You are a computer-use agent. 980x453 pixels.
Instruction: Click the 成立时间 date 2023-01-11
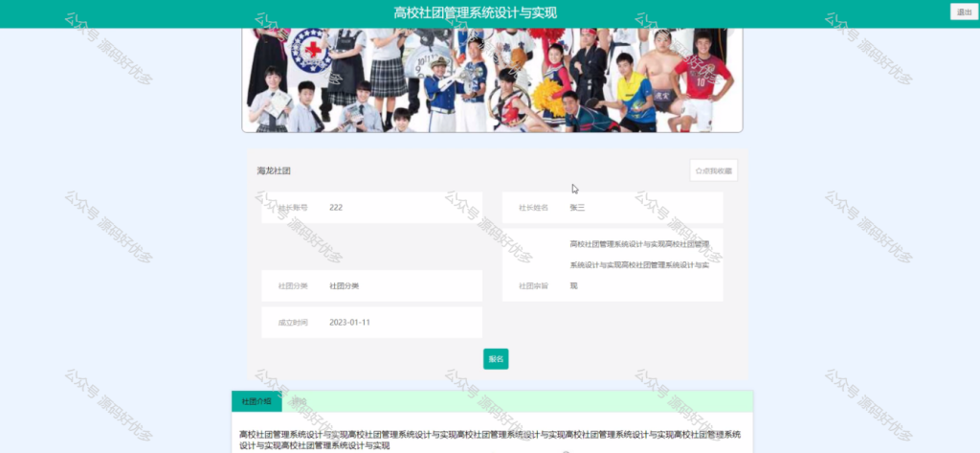pyautogui.click(x=350, y=323)
